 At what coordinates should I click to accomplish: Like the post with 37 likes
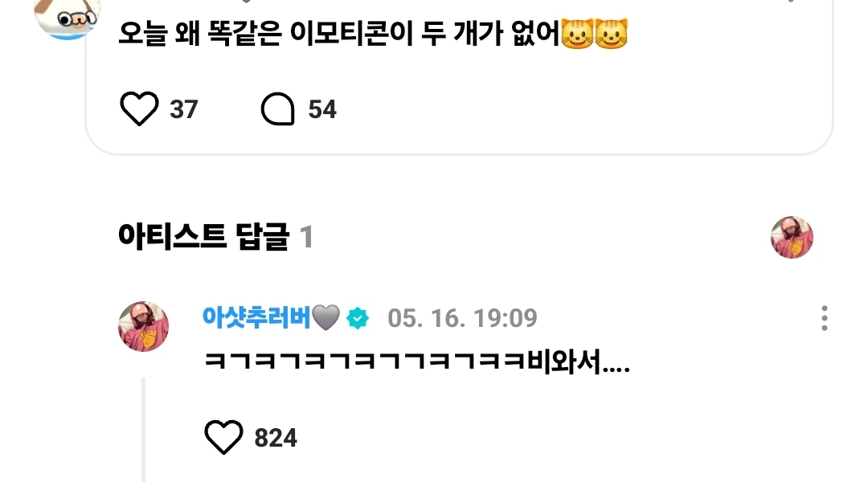click(139, 108)
